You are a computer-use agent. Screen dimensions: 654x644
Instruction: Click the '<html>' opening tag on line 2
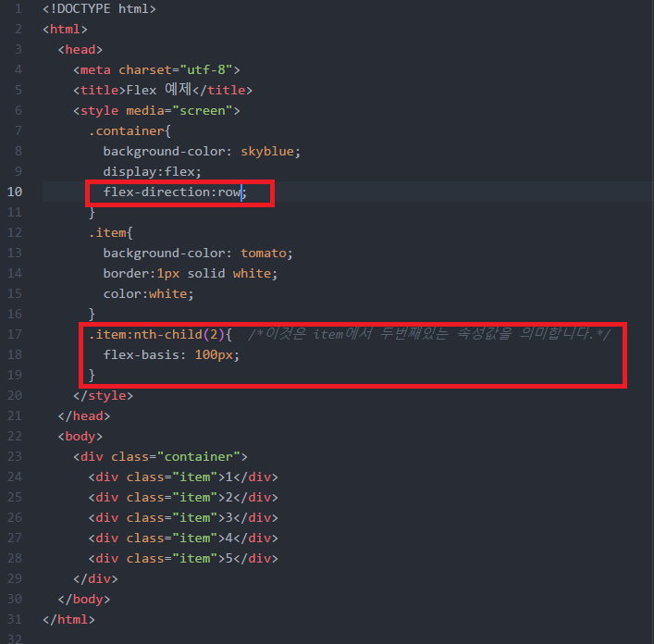coord(65,30)
